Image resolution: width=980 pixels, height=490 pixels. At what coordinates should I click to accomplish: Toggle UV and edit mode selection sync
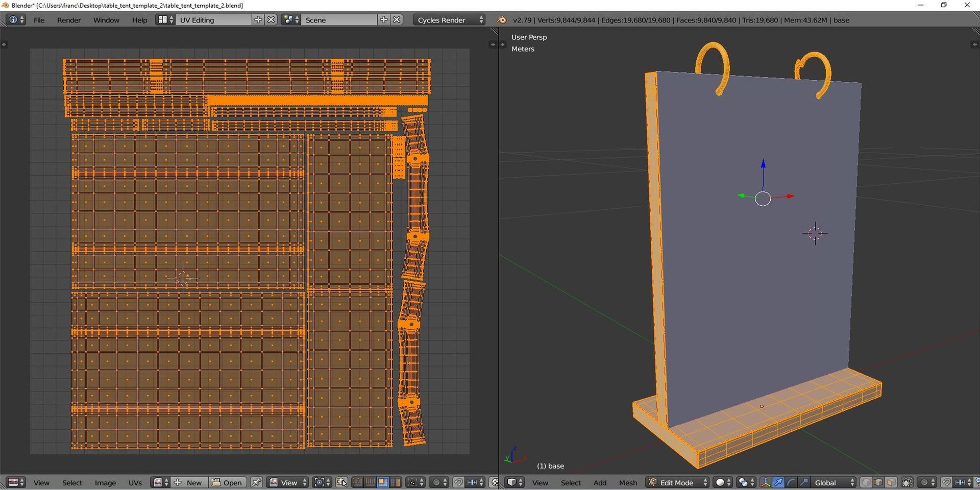coord(341,482)
